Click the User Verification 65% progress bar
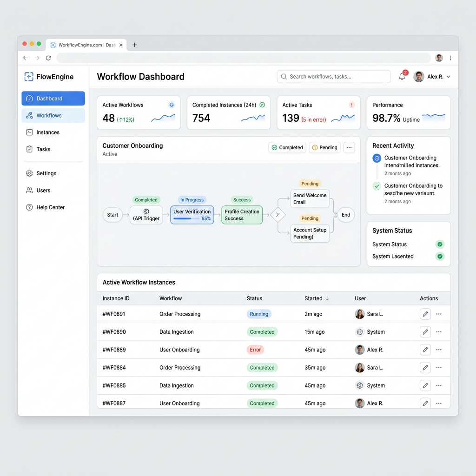The image size is (476, 476). tap(186, 218)
